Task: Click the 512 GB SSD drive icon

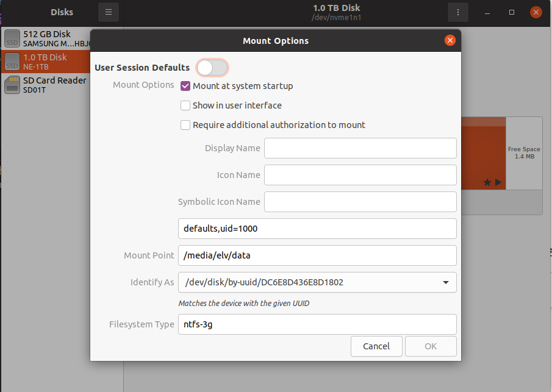Action: 12,38
